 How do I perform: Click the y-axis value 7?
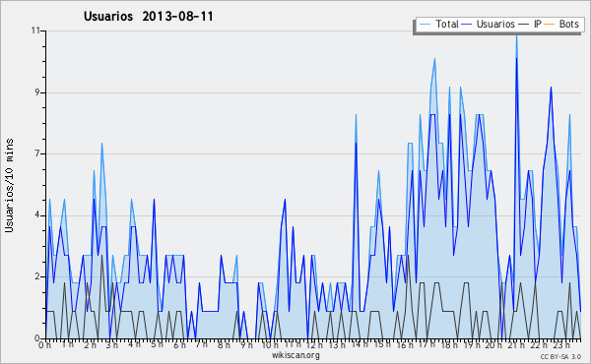click(37, 153)
